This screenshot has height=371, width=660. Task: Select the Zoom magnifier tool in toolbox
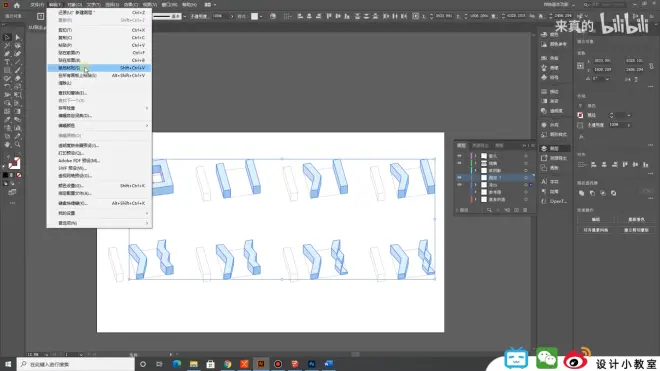pos(18,144)
